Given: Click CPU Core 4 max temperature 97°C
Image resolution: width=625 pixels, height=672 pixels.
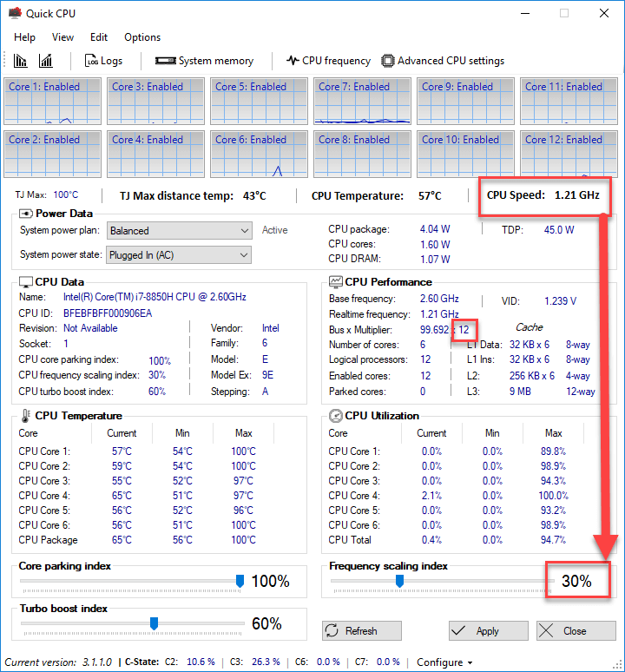Looking at the screenshot, I should click(x=243, y=496).
